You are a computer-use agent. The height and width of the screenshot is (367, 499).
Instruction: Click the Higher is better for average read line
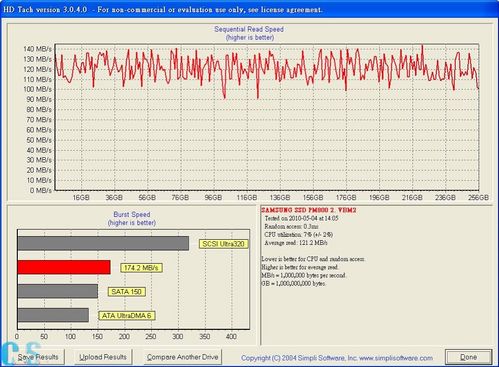point(300,267)
